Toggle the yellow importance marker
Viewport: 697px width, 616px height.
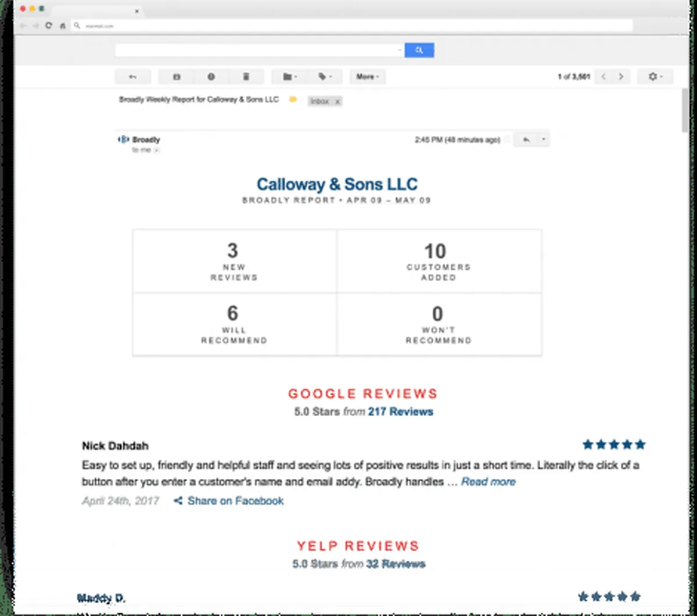coord(293,100)
